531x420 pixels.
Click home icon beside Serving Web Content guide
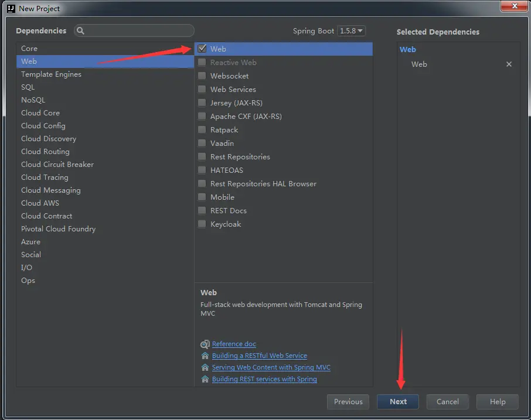coord(205,367)
